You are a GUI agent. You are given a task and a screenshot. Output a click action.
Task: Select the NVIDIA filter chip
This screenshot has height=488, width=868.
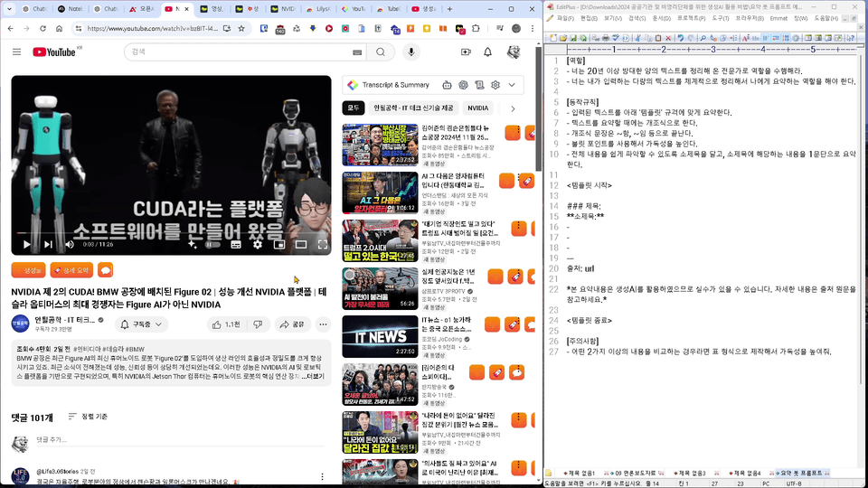tap(477, 108)
